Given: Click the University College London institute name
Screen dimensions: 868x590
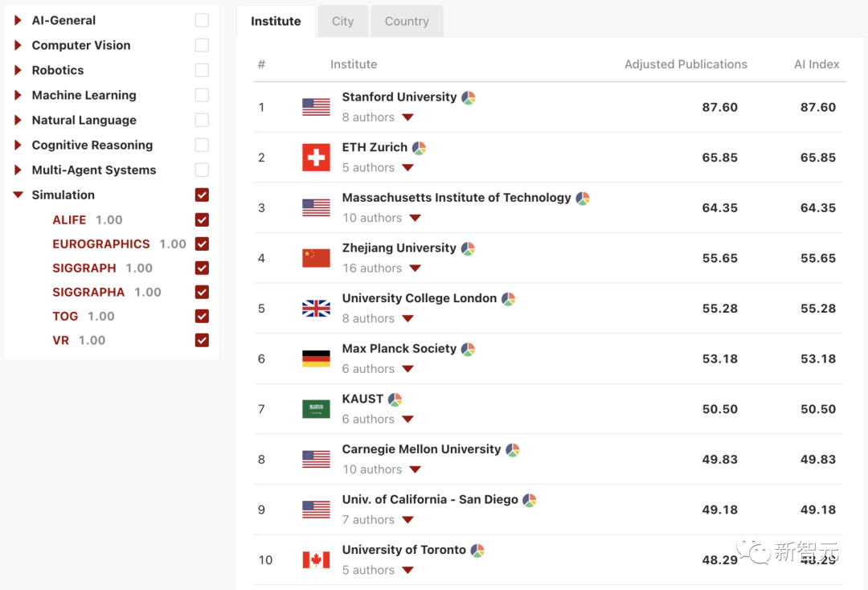Looking at the screenshot, I should pyautogui.click(x=419, y=298).
